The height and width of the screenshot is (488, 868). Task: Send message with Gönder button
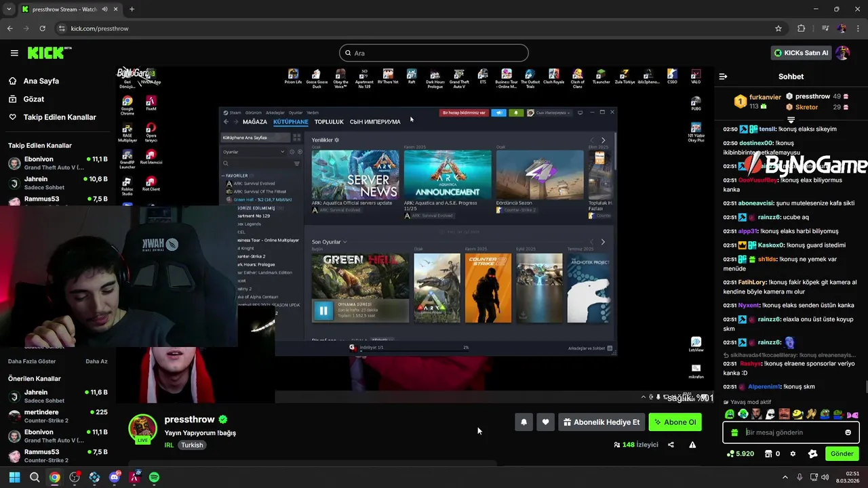click(x=842, y=453)
